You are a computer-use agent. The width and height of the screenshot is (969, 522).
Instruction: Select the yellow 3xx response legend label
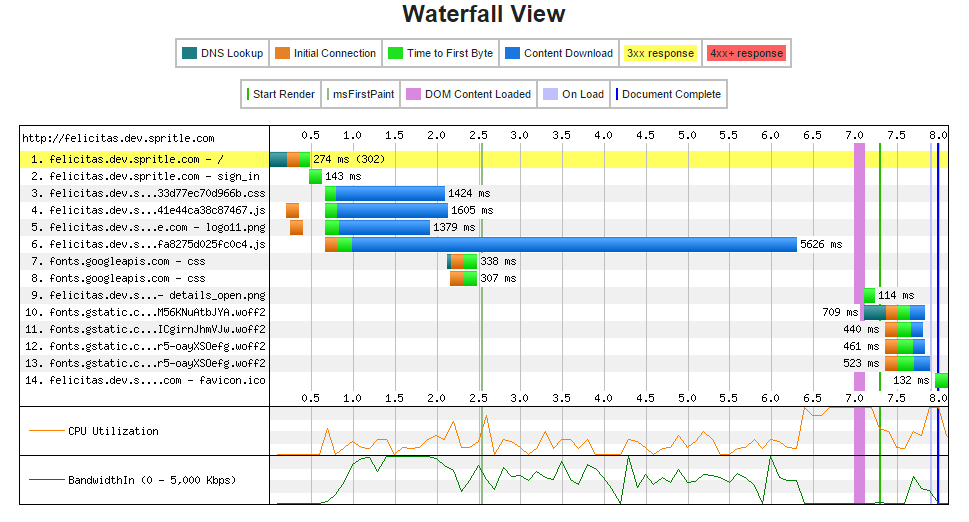coord(659,53)
